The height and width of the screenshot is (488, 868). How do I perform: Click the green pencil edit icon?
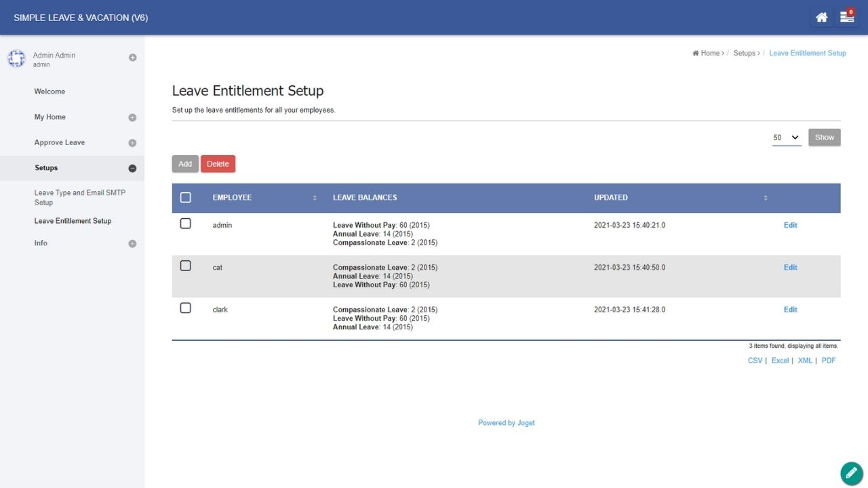pos(851,473)
